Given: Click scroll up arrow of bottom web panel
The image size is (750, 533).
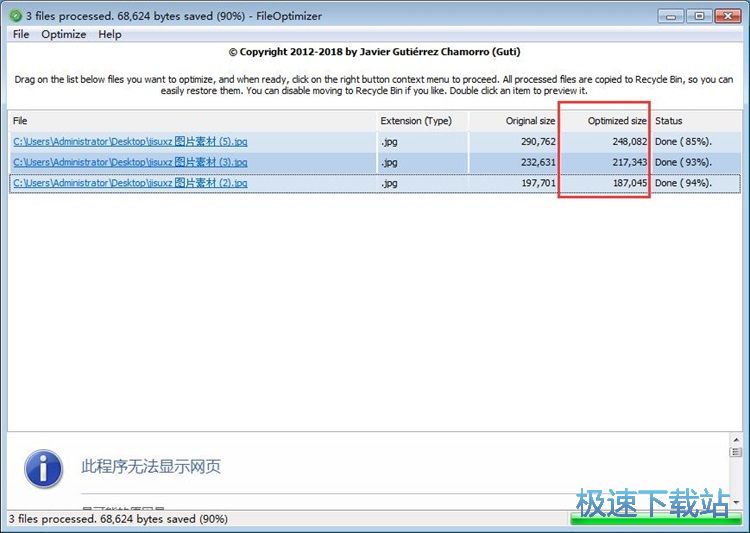Looking at the screenshot, I should point(736,439).
